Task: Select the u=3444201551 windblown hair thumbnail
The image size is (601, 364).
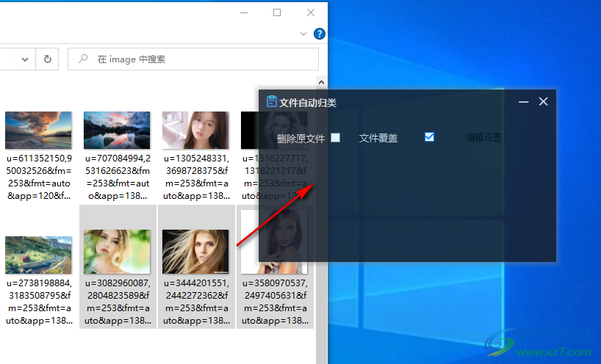Action: [x=195, y=252]
